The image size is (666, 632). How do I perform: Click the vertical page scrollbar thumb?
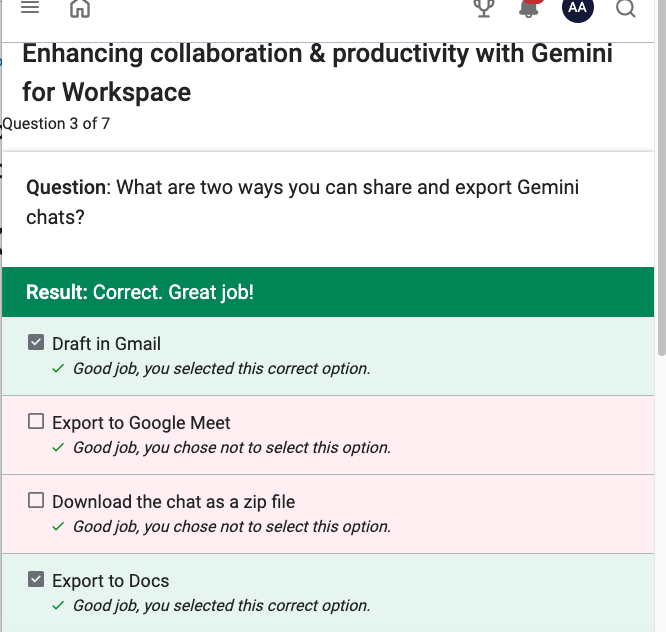(662, 178)
